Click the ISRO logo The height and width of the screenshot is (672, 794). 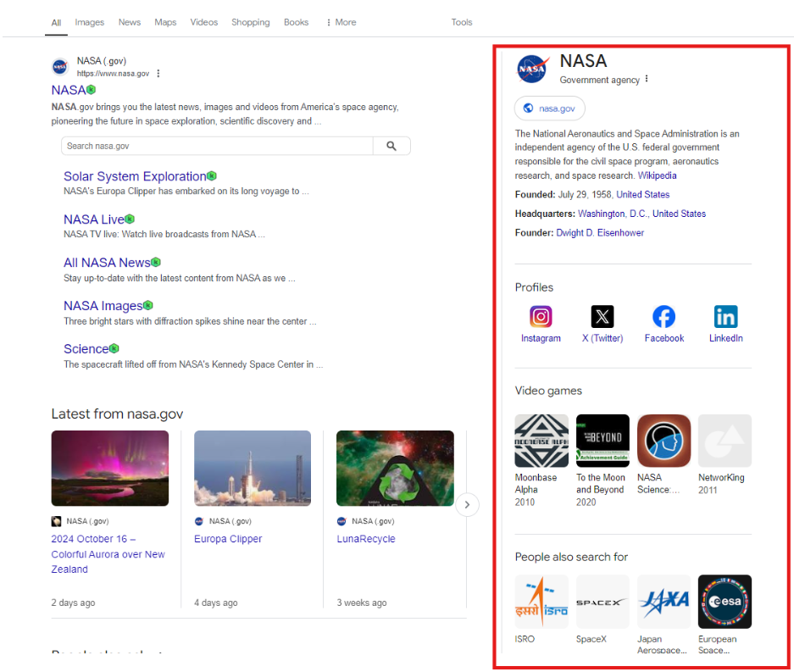coord(541,602)
